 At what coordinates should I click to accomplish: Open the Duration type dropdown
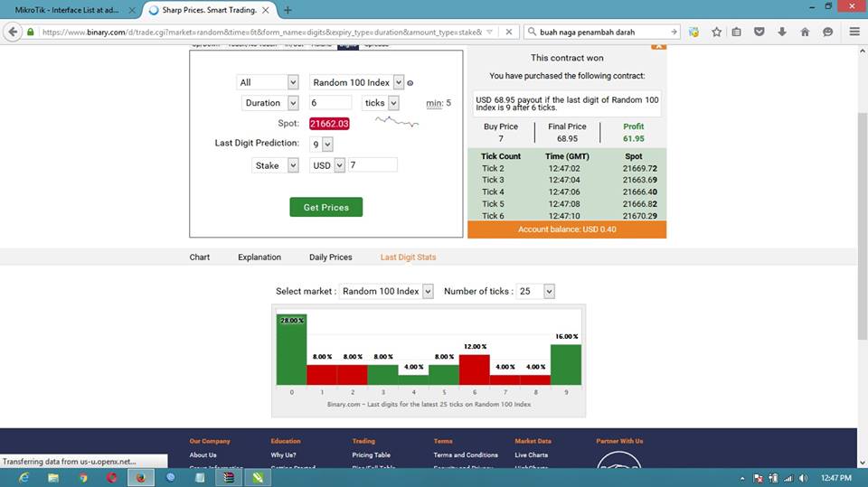(270, 103)
